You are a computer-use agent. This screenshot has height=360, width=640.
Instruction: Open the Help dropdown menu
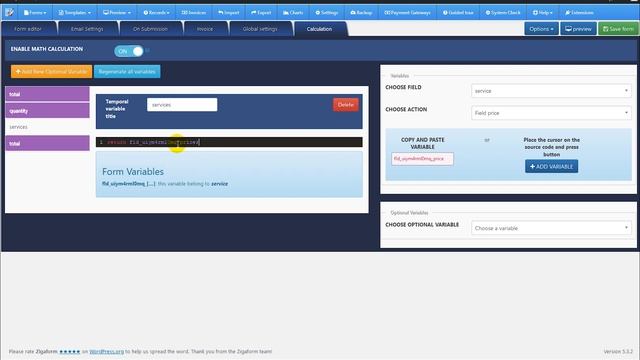click(x=542, y=13)
